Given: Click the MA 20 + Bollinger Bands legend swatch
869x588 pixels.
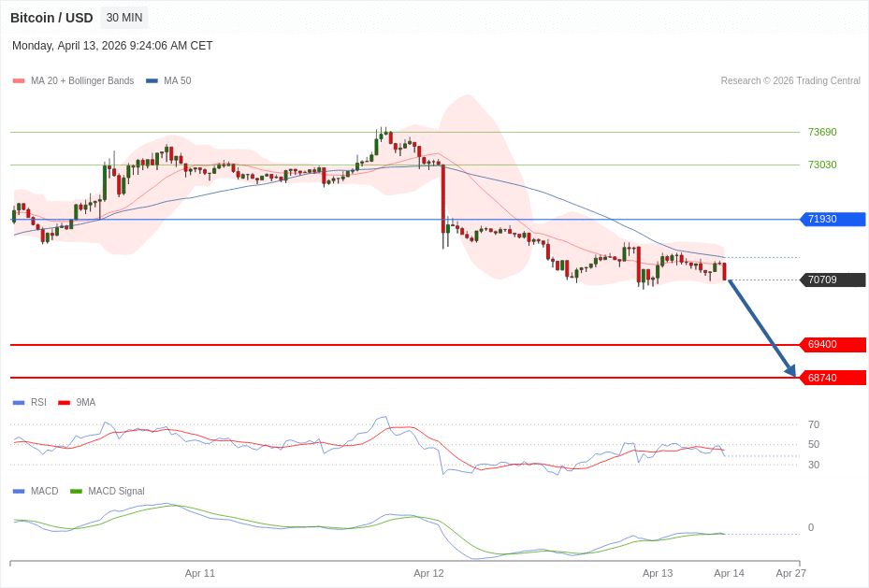Looking at the screenshot, I should coord(19,81).
